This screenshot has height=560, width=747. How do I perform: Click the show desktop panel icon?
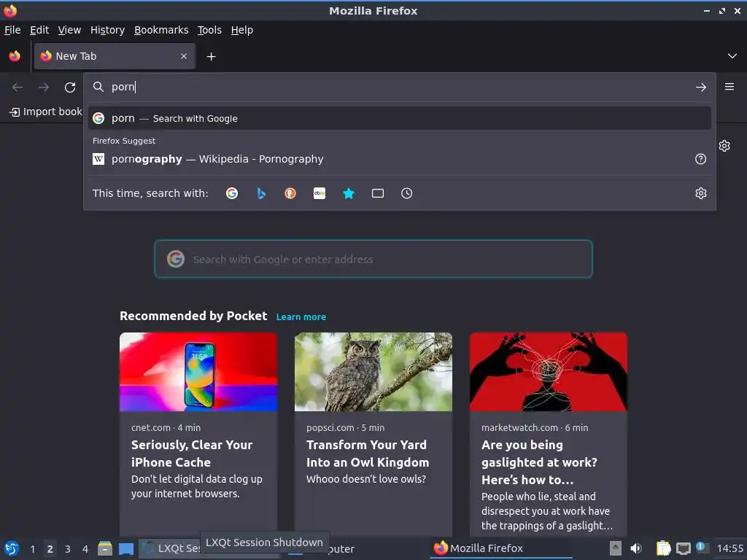tap(126, 548)
